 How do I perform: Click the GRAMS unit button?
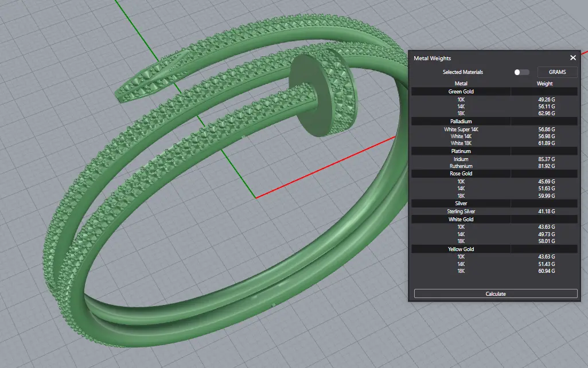(x=557, y=72)
